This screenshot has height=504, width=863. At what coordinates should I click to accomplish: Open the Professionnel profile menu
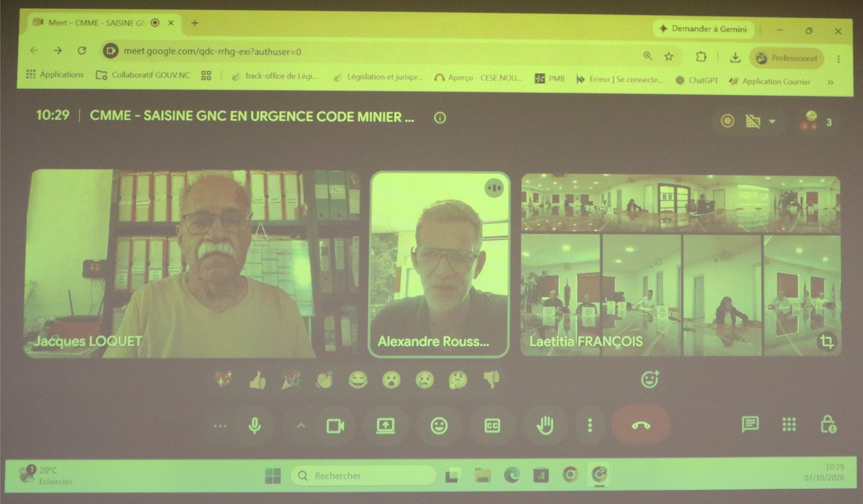pos(786,58)
